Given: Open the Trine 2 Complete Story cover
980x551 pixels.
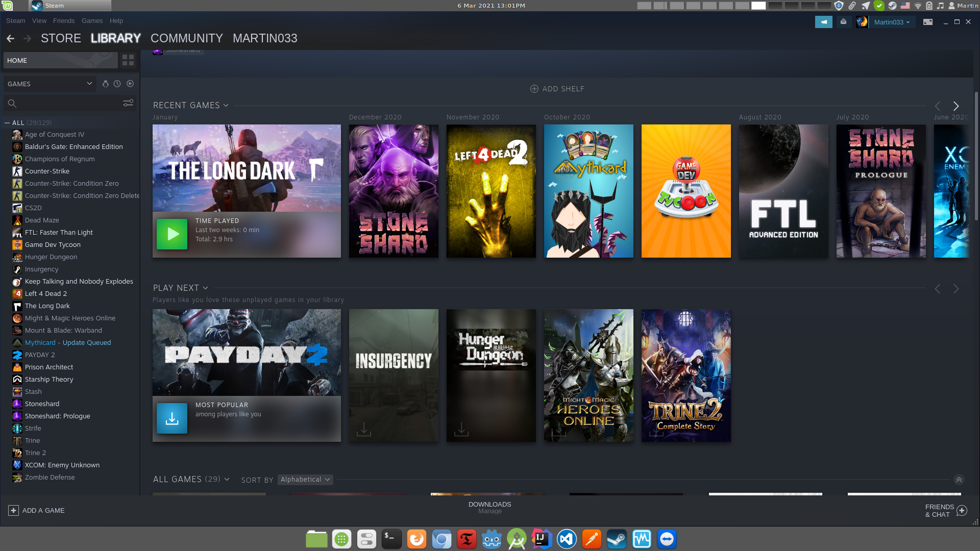Looking at the screenshot, I should 686,375.
